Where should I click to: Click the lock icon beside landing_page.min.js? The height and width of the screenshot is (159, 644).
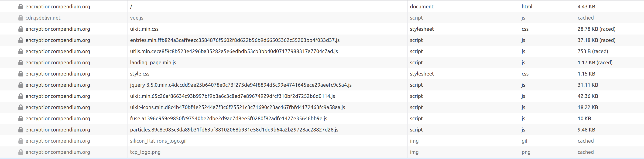click(21, 62)
